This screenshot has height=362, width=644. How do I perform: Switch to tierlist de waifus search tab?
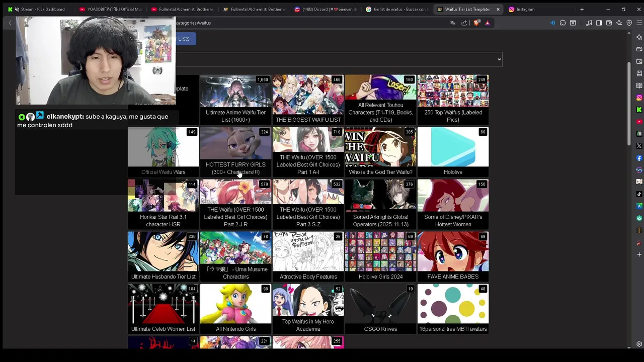coord(397,9)
